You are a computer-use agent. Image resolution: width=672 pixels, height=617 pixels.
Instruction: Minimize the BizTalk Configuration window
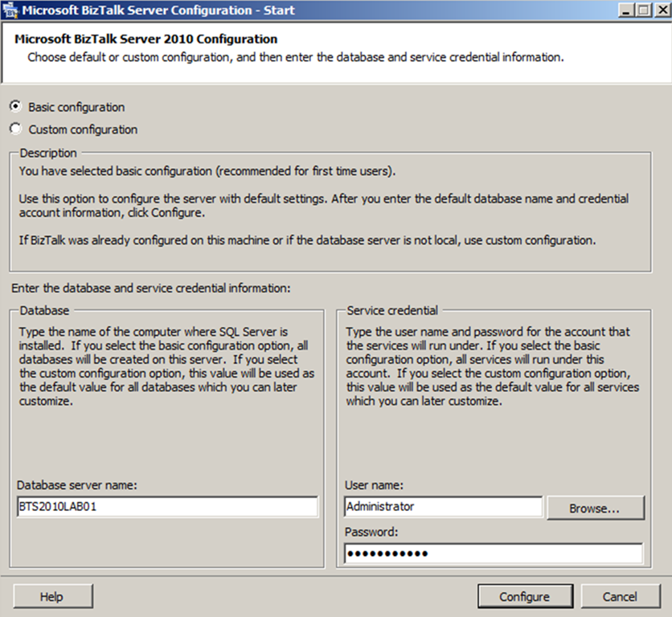coord(626,10)
